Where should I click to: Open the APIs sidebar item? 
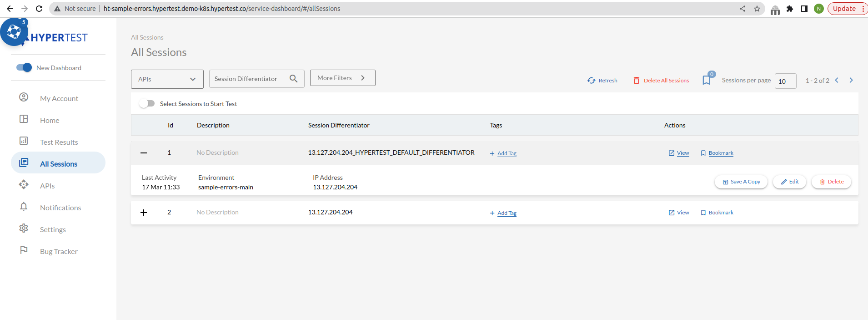click(47, 186)
